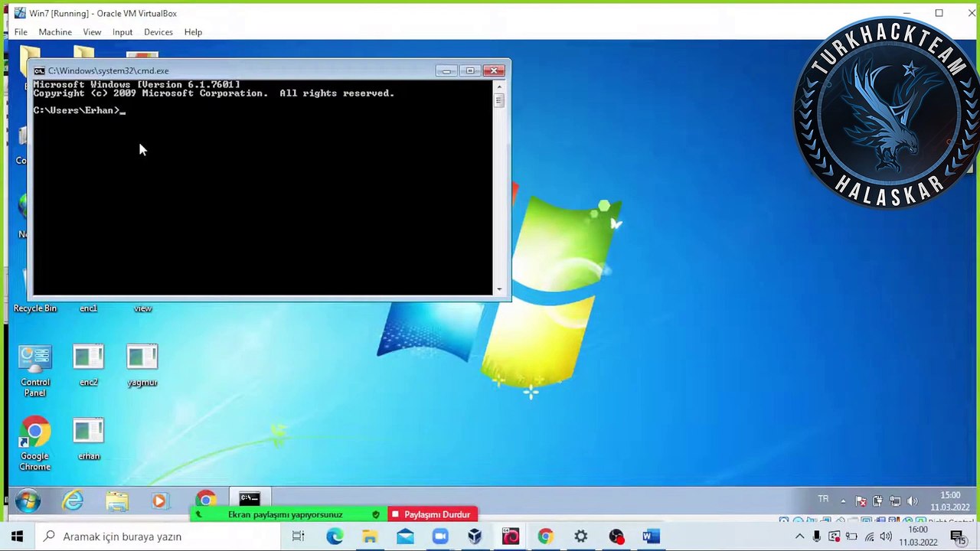The height and width of the screenshot is (551, 980).
Task: Open the VirtualBox View menu
Action: 92,32
